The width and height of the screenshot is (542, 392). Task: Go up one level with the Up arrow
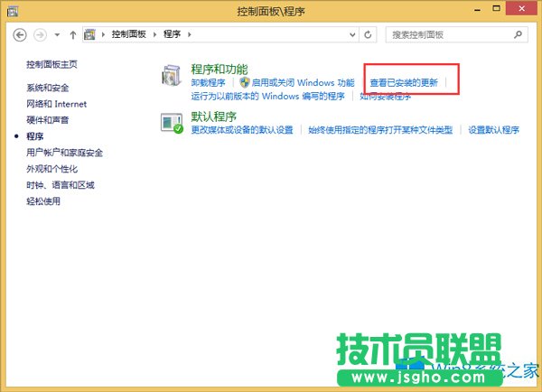[x=73, y=35]
